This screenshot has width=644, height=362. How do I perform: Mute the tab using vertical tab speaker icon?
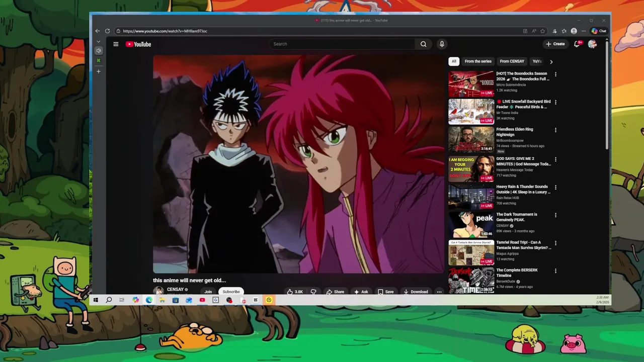[x=99, y=51]
